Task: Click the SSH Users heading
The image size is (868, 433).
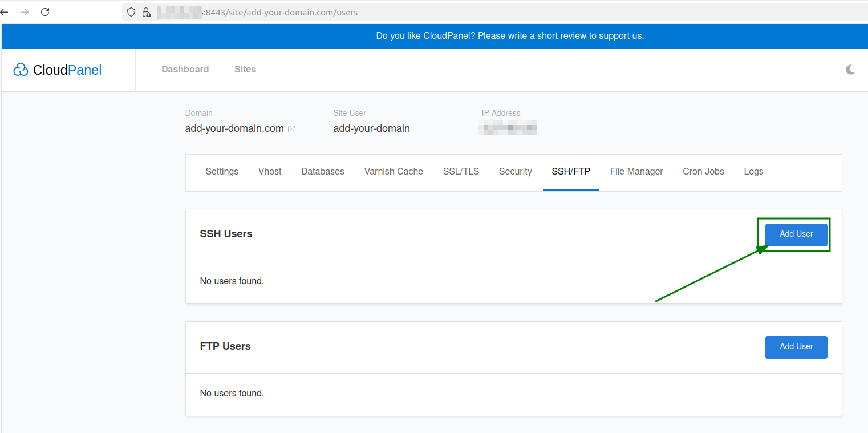Action: click(x=226, y=234)
